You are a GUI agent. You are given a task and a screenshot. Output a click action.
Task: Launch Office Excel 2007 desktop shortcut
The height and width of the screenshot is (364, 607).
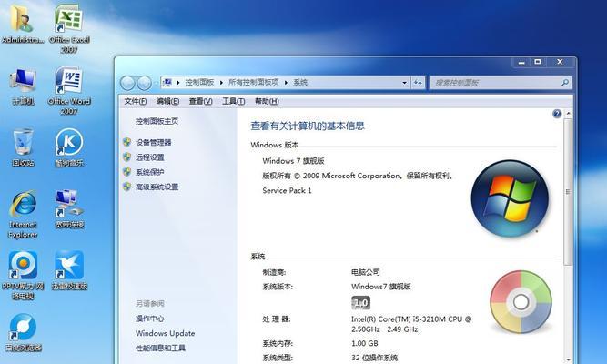pyautogui.click(x=69, y=28)
